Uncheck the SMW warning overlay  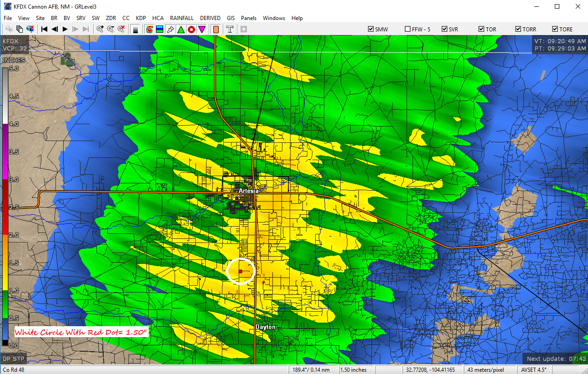click(x=371, y=29)
